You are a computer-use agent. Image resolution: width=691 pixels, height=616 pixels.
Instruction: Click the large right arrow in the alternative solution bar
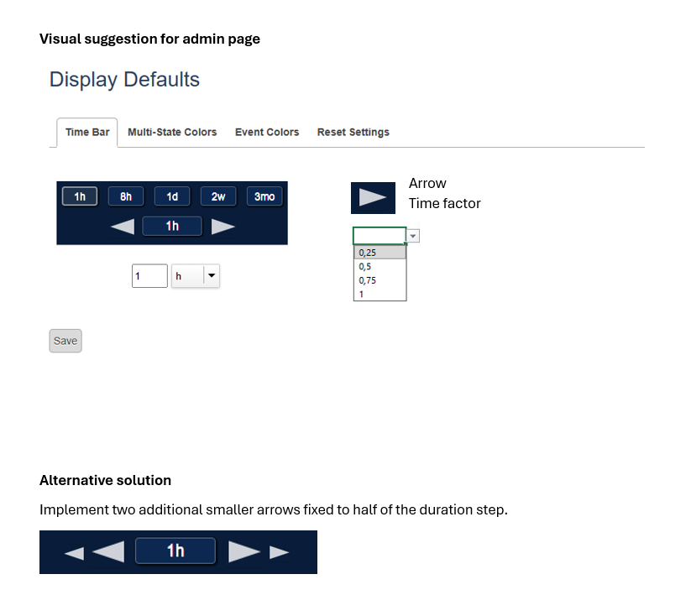[244, 551]
